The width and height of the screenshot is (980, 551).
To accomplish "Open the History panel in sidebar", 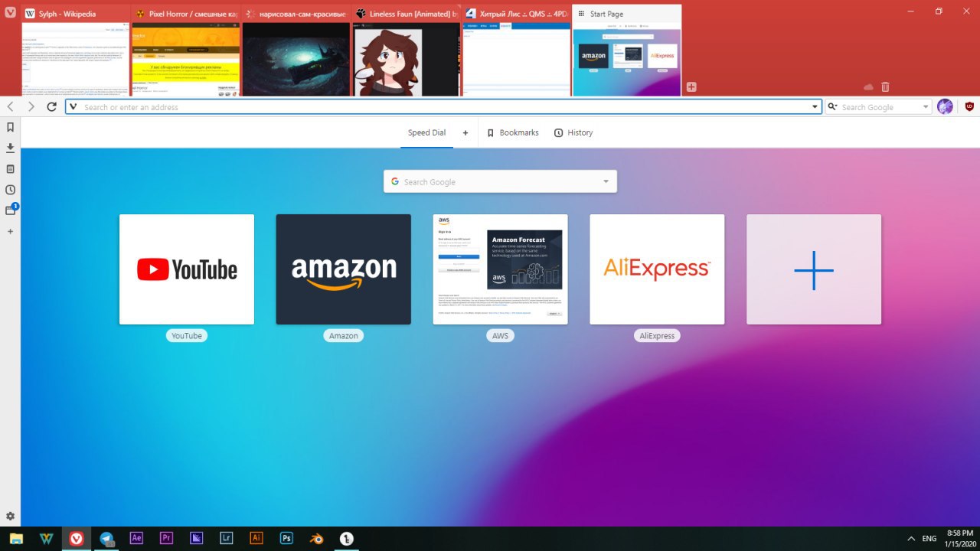I will pyautogui.click(x=10, y=190).
